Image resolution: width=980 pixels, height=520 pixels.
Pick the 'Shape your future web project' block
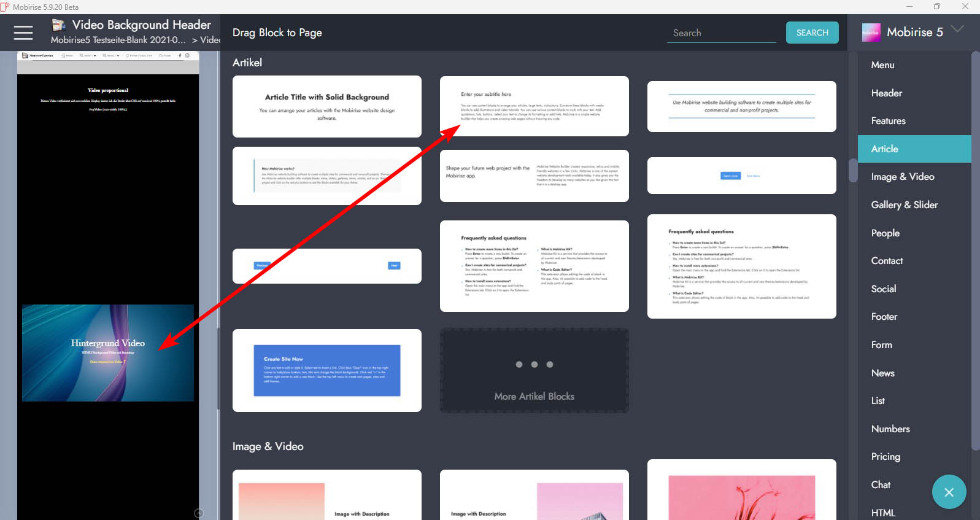(x=534, y=176)
